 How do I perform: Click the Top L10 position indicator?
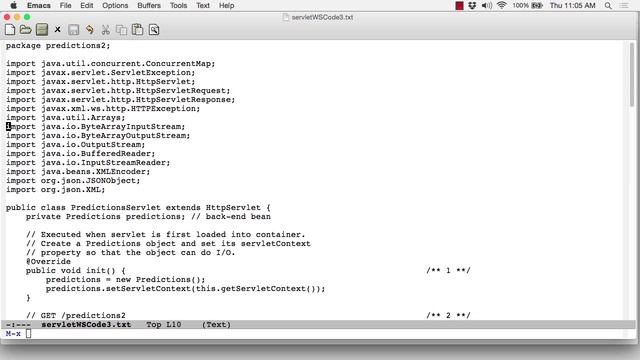164,324
